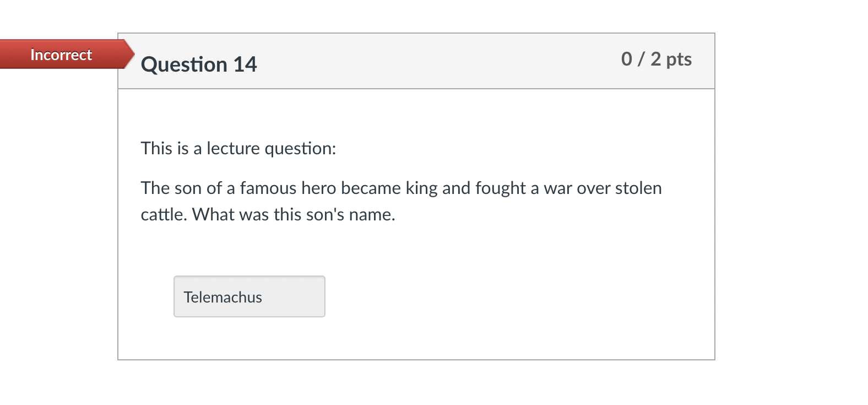Click the Question 14 heading
The height and width of the screenshot is (405, 868).
(199, 64)
